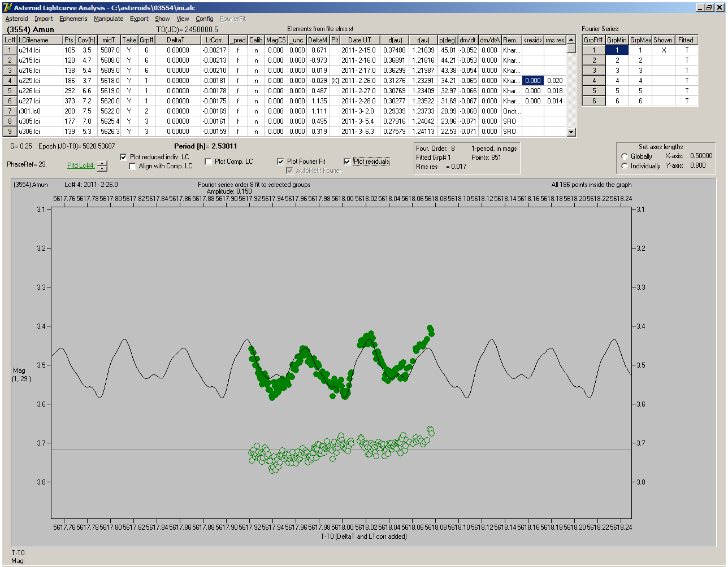
Task: Toggle Plot reduced indiv. LC checkbox
Action: 124,157
